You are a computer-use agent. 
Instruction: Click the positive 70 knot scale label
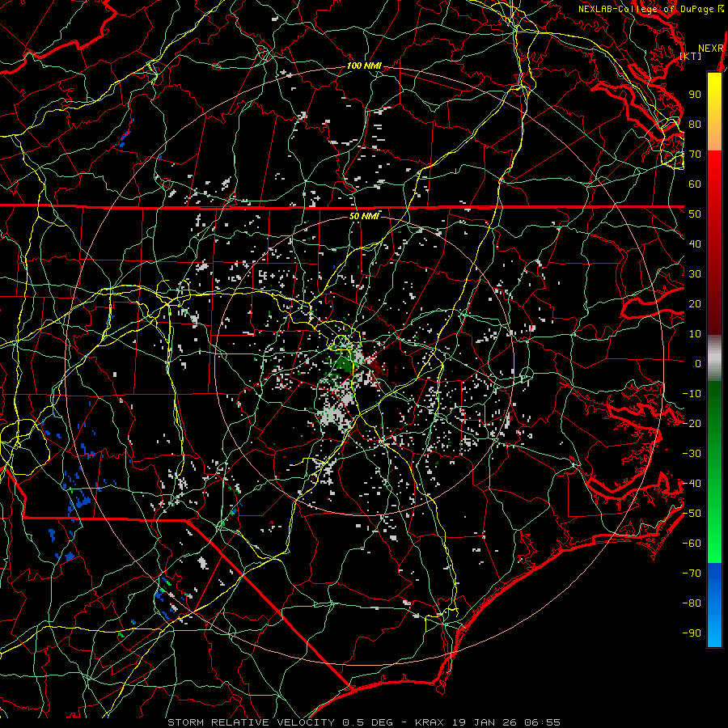pos(695,154)
